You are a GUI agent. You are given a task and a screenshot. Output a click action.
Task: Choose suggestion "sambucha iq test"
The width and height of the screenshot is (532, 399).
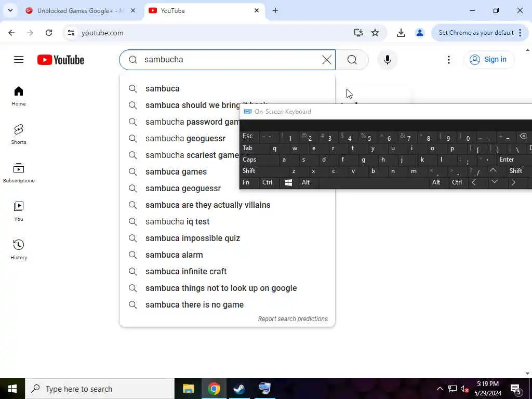[x=228, y=221]
